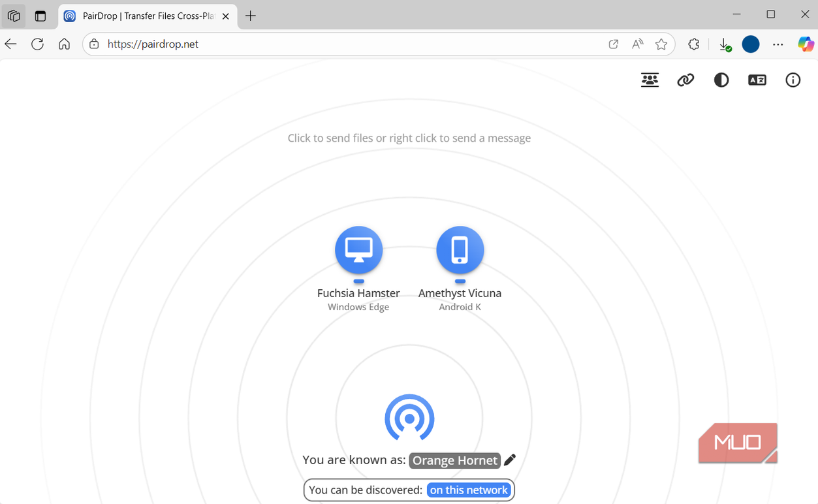
Task: Open the About PairDrop info icon
Action: tap(793, 80)
